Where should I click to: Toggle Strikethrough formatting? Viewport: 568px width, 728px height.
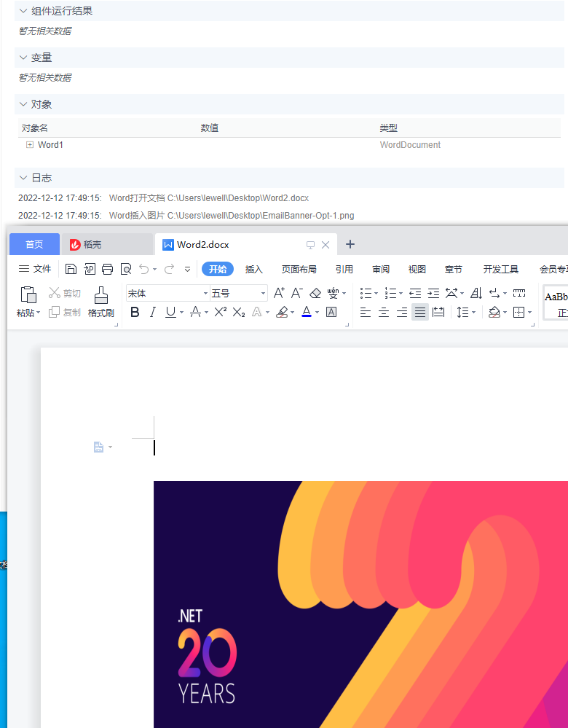pos(196,313)
